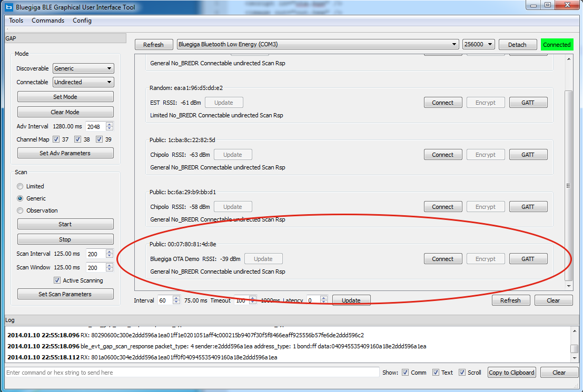The width and height of the screenshot is (583, 392).
Task: Open the Connectable mode dropdown
Action: point(83,82)
